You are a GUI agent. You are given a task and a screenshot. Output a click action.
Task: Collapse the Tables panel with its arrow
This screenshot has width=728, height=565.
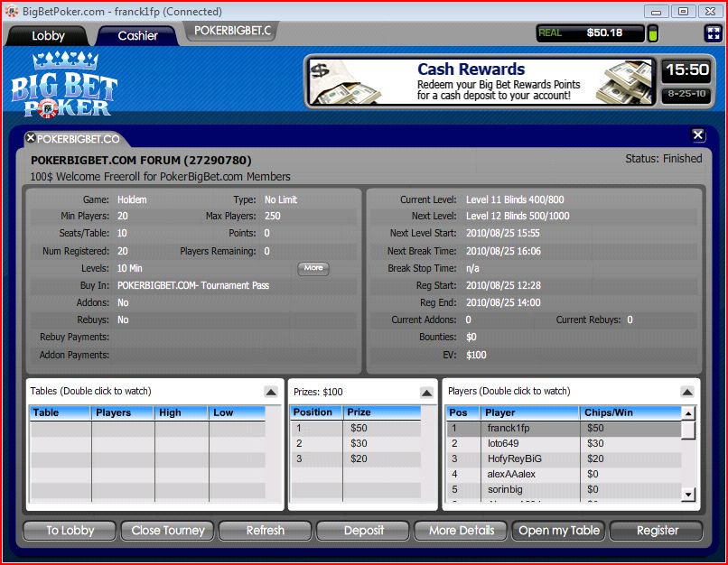271,392
